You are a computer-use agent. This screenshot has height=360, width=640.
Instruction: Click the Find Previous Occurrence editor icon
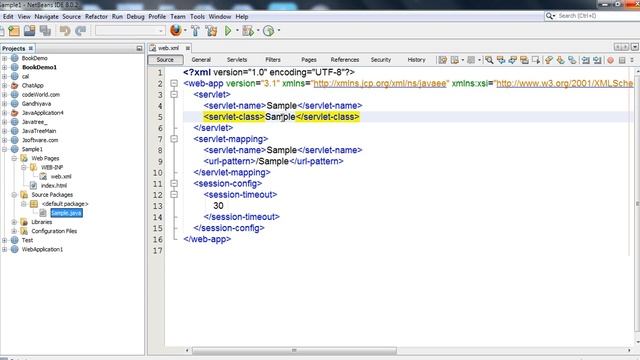(501, 60)
